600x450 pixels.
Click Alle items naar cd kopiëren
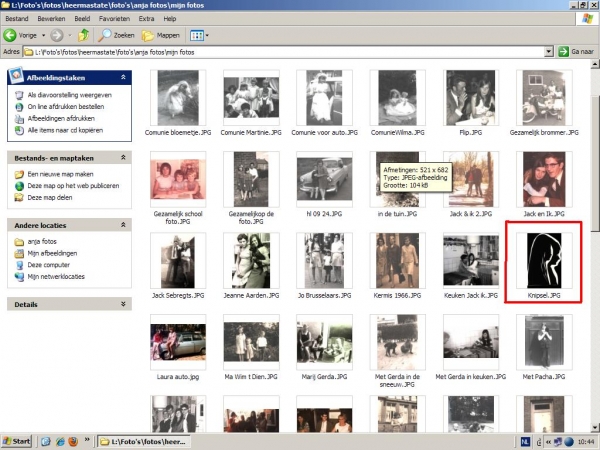(65, 130)
